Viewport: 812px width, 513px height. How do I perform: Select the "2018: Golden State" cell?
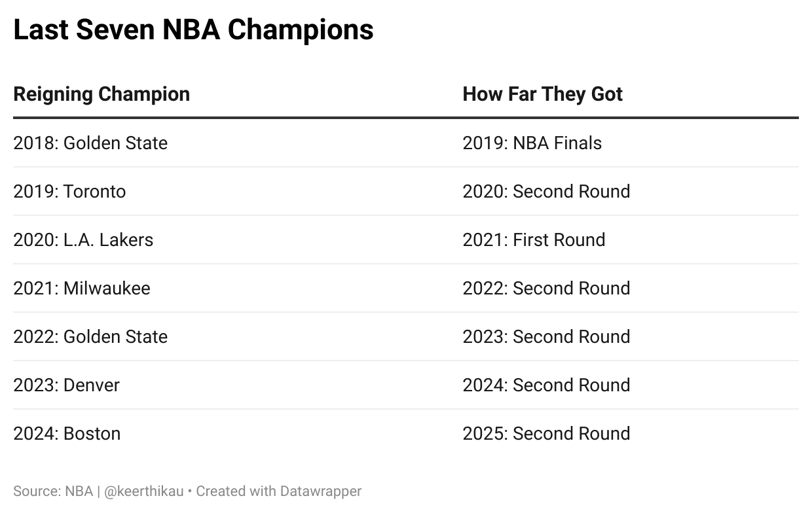[x=90, y=143]
